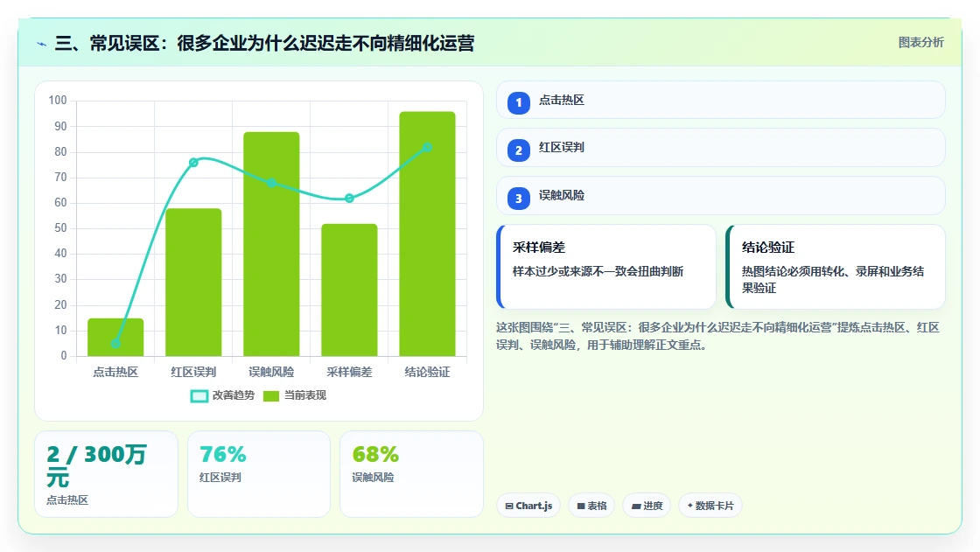Click y-axis value 50

[x=60, y=228]
